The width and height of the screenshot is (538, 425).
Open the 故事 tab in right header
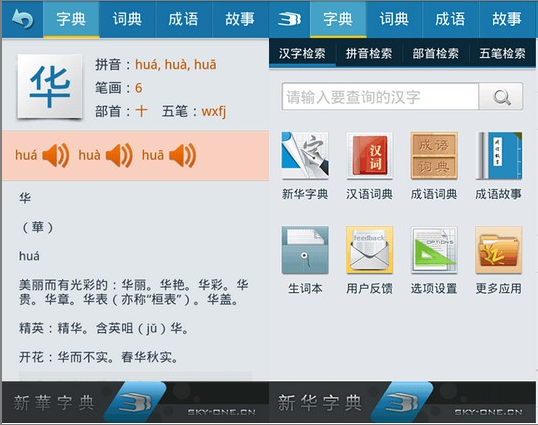(x=507, y=19)
